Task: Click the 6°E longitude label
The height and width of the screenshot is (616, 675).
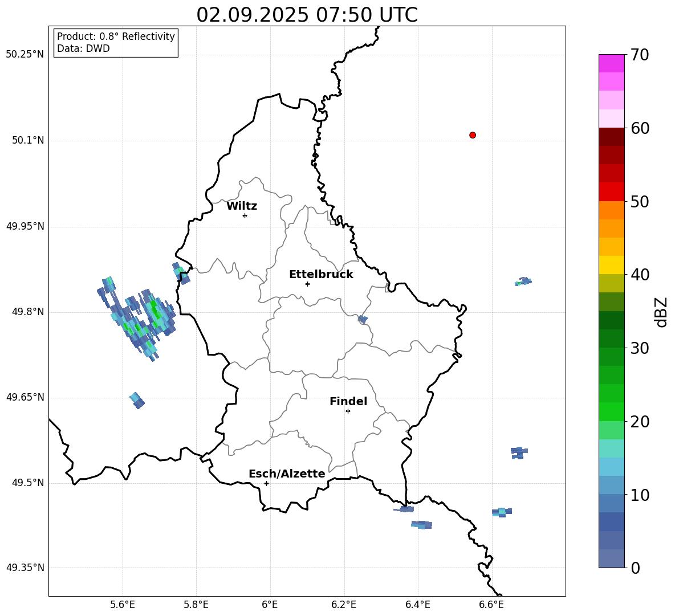Action: (270, 605)
